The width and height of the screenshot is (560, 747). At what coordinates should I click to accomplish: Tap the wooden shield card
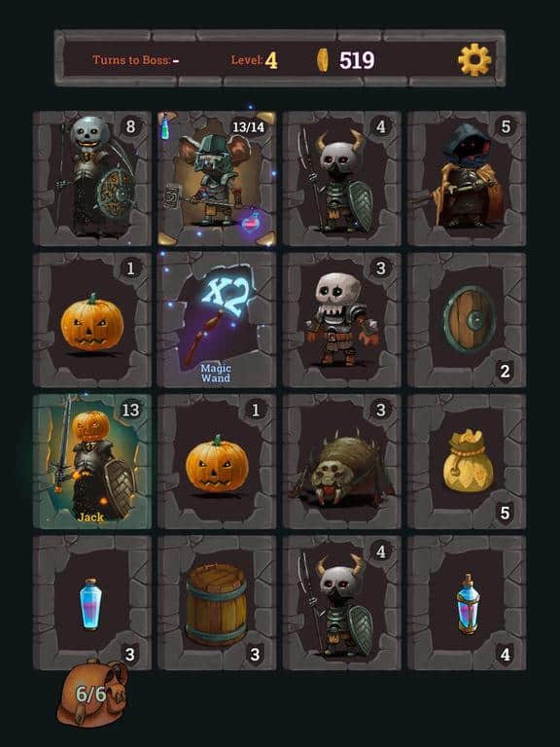click(x=467, y=320)
